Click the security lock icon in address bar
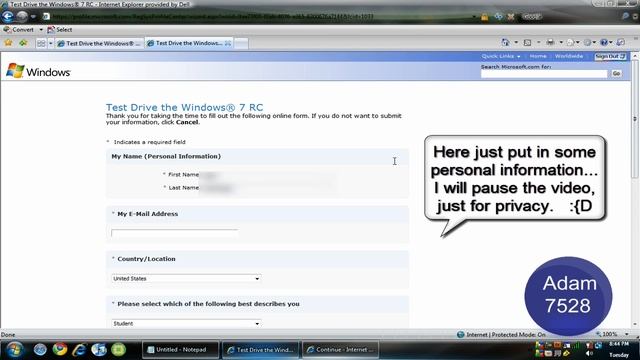Image resolution: width=640 pixels, height=360 pixels. (x=484, y=17)
